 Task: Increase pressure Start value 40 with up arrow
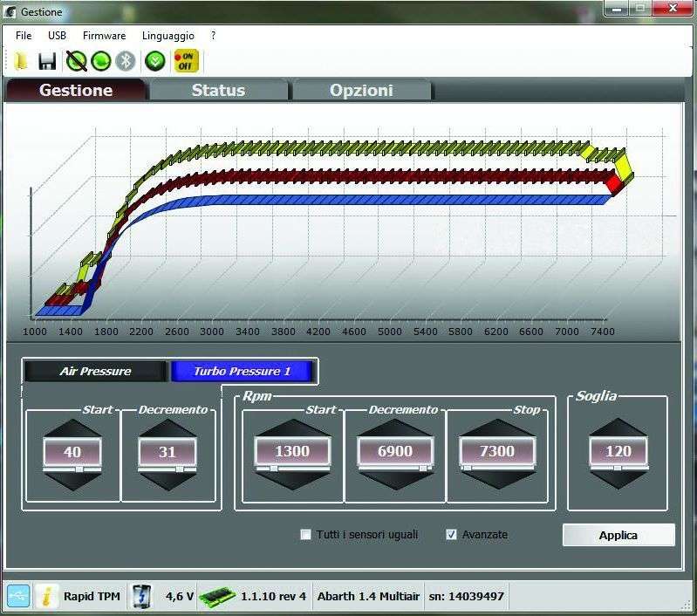point(72,428)
